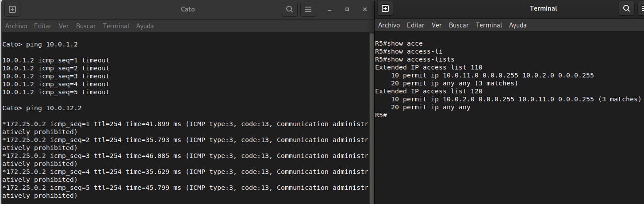
Task: Click the 172.25.0.2 icmp_seq=1 reply line
Action: 185,128
